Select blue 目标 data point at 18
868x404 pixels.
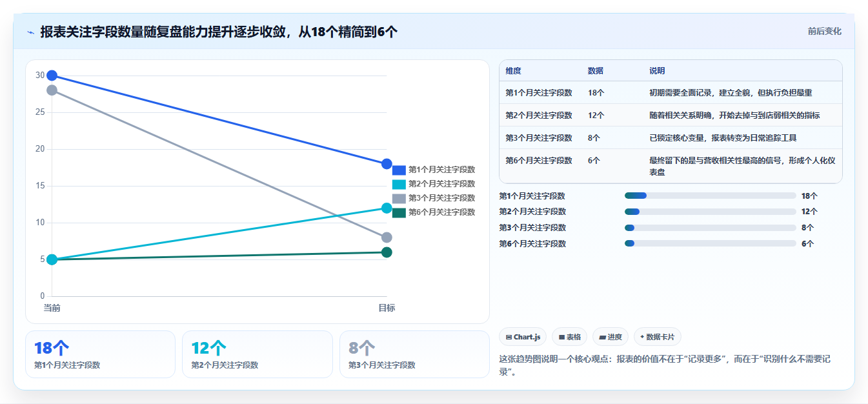387,164
